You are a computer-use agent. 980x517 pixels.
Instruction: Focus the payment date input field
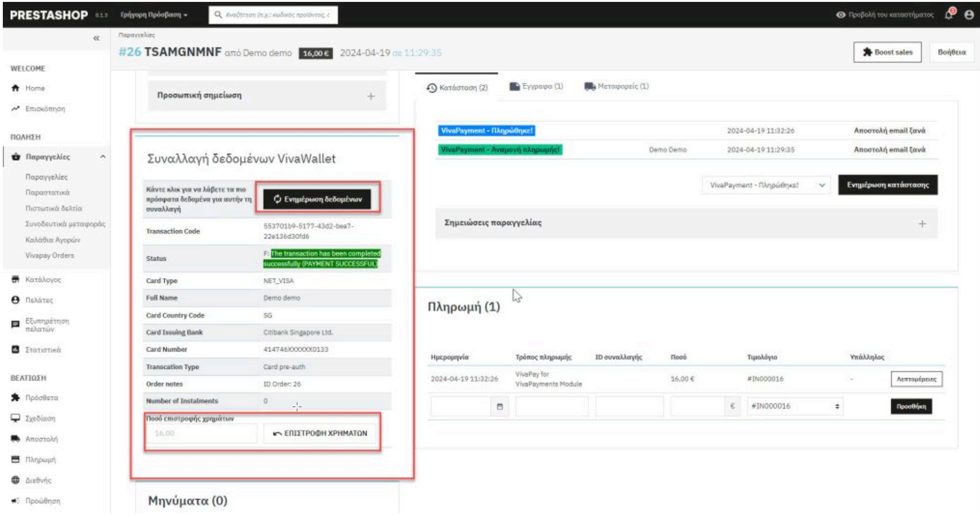(462, 407)
